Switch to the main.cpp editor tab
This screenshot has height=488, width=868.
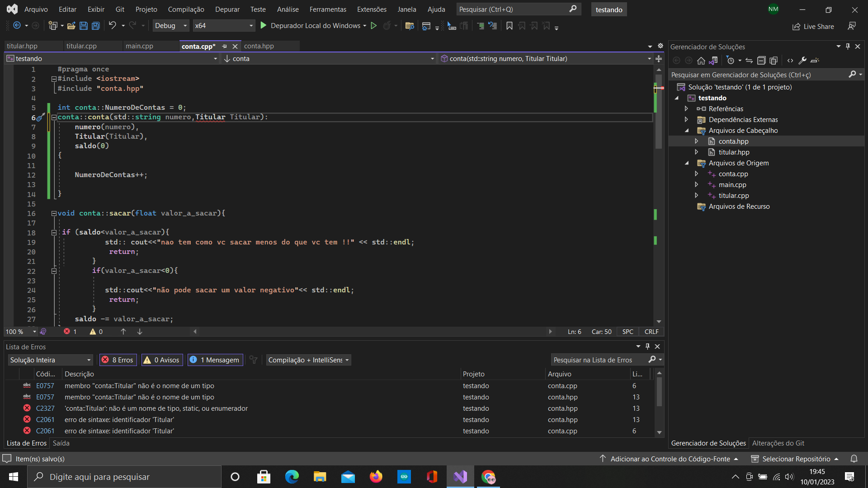coord(139,46)
